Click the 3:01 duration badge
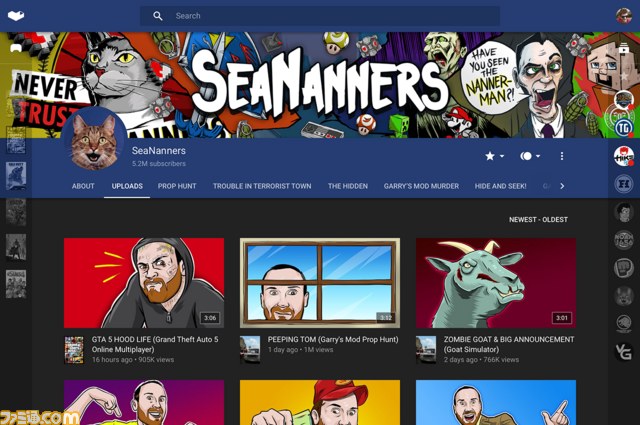Image resolution: width=640 pixels, height=425 pixels. pos(562,318)
